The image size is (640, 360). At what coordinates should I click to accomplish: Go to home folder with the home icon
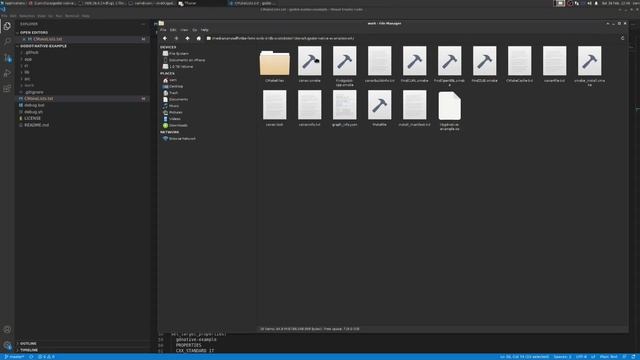click(x=199, y=38)
